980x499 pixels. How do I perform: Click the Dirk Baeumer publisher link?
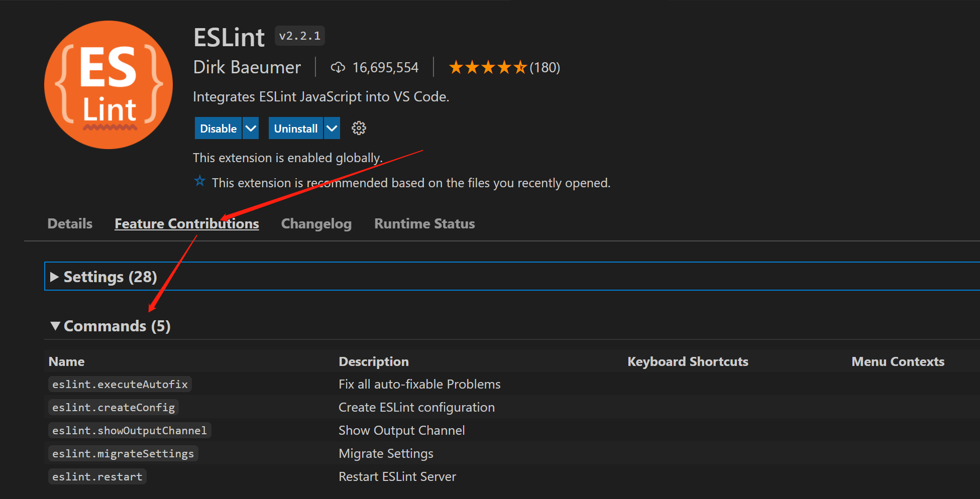coord(247,67)
